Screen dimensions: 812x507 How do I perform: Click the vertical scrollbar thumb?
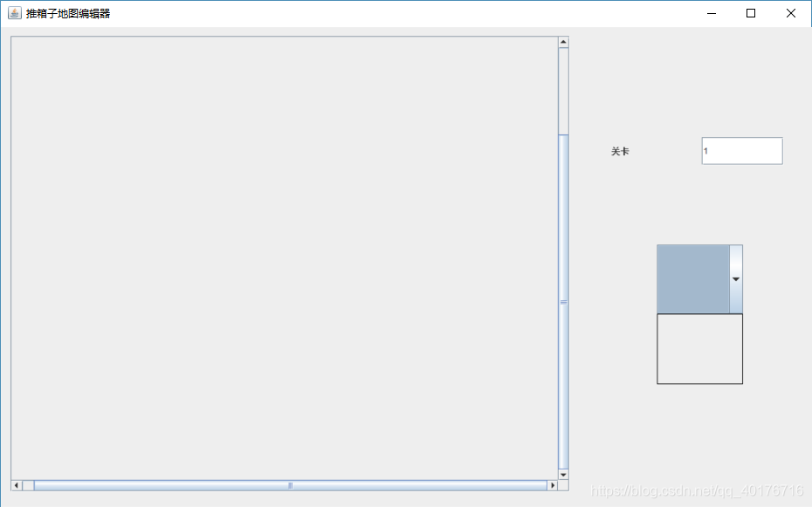click(563, 302)
